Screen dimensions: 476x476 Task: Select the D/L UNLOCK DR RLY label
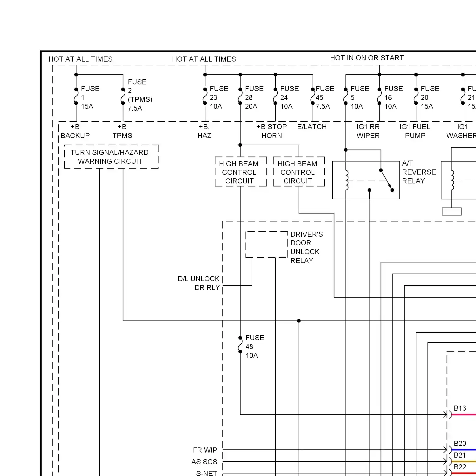tap(199, 283)
